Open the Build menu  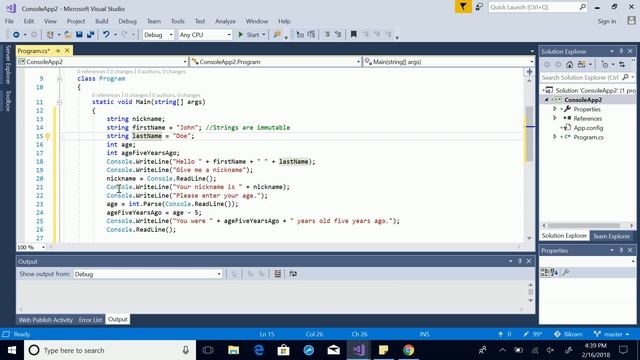click(102, 21)
